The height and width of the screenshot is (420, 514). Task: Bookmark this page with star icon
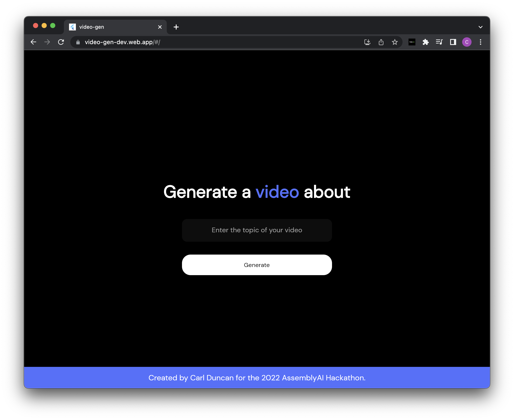[x=395, y=42]
